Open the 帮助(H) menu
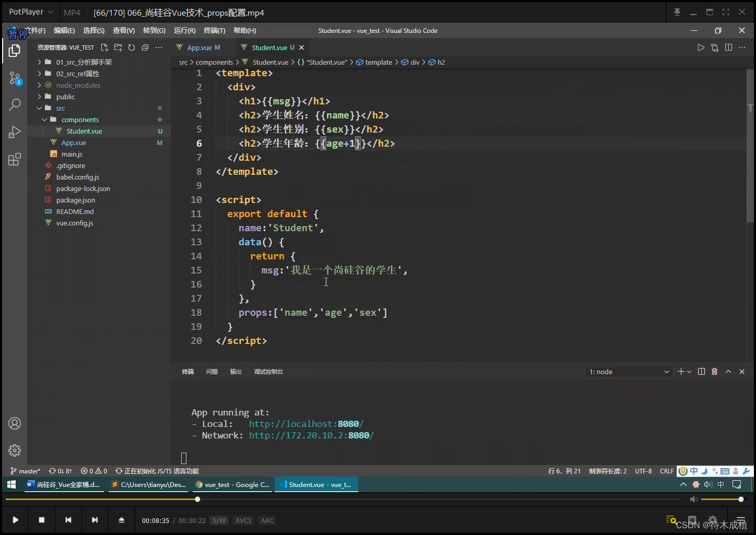 coord(245,31)
